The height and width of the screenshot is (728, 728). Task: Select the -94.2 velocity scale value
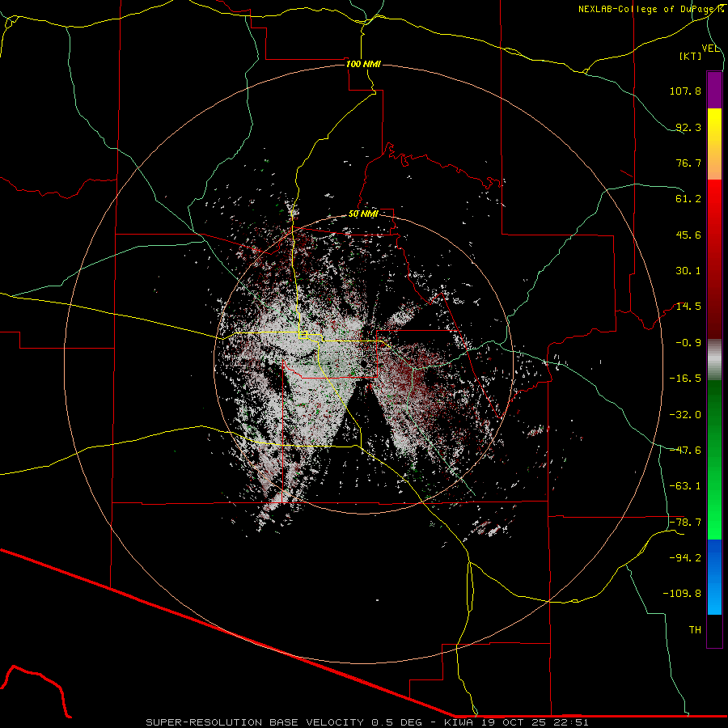(x=685, y=558)
